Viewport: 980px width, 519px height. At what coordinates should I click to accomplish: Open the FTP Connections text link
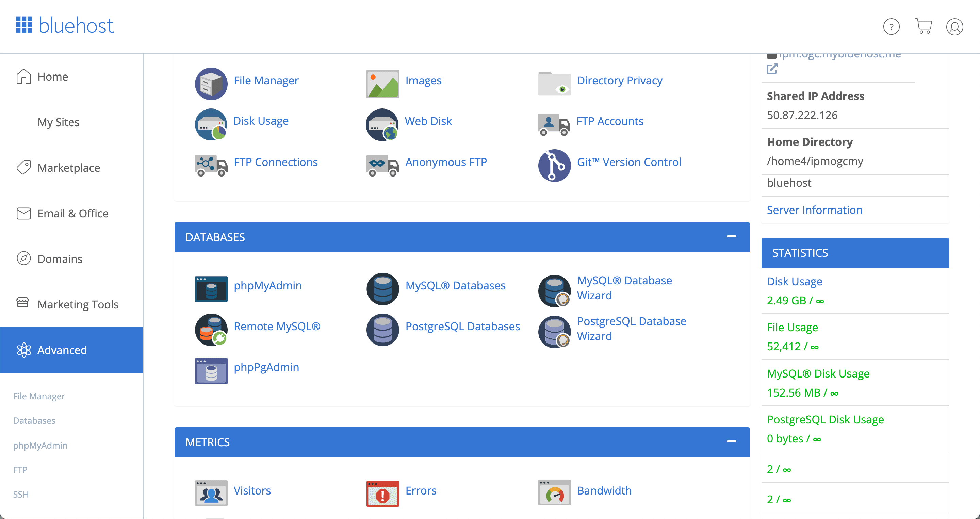point(275,162)
